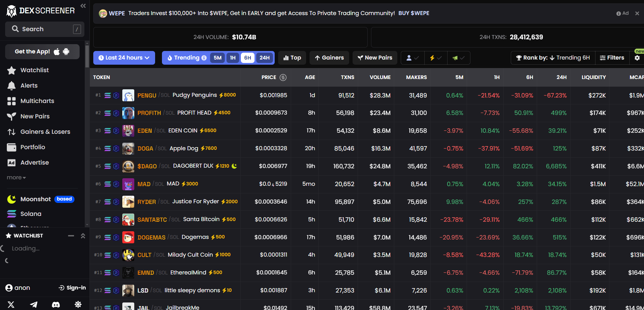Select the 24H trending timeframe
Viewport: 644px width, 310px height.
tap(264, 58)
